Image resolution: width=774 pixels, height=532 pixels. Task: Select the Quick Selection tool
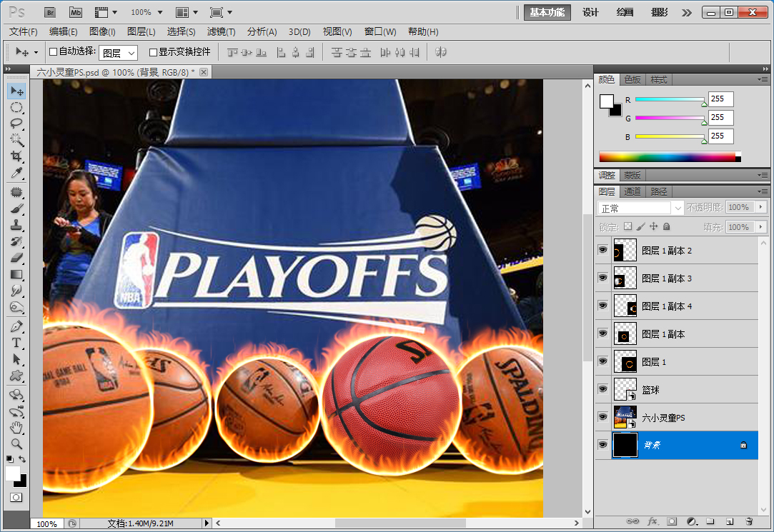tap(16, 140)
